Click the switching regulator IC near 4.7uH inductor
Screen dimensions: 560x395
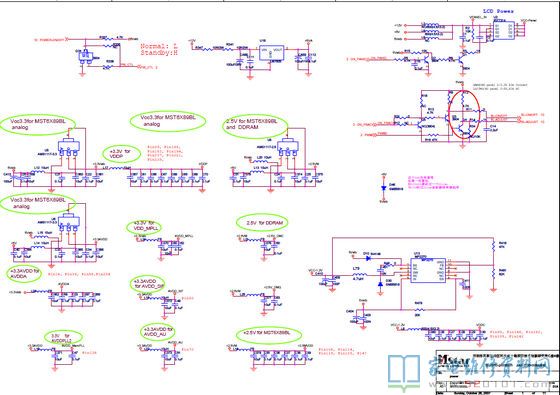click(428, 270)
